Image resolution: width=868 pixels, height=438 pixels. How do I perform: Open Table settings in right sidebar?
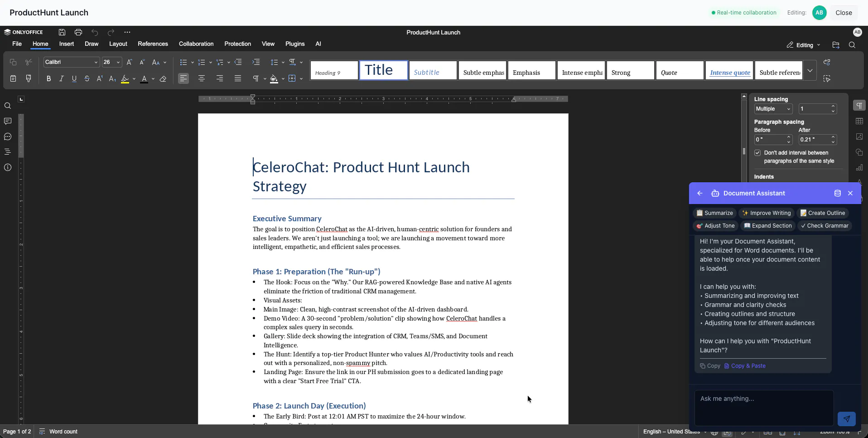pos(859,121)
